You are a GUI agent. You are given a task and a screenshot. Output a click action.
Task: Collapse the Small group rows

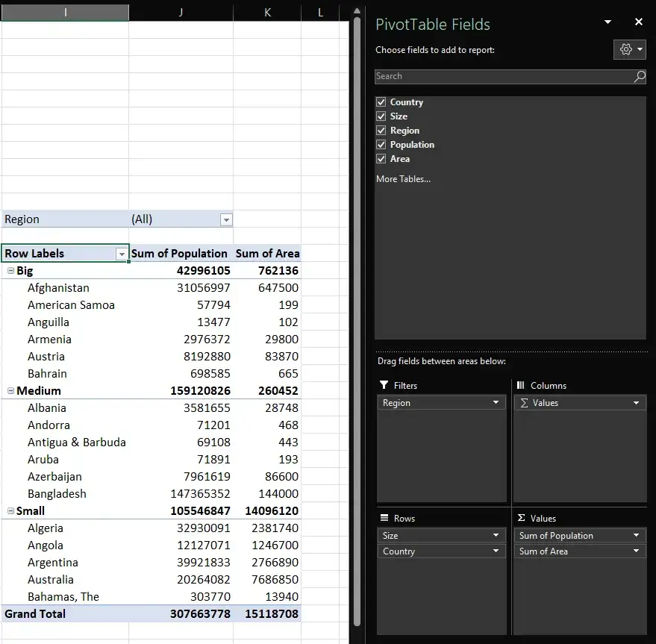pyautogui.click(x=10, y=511)
